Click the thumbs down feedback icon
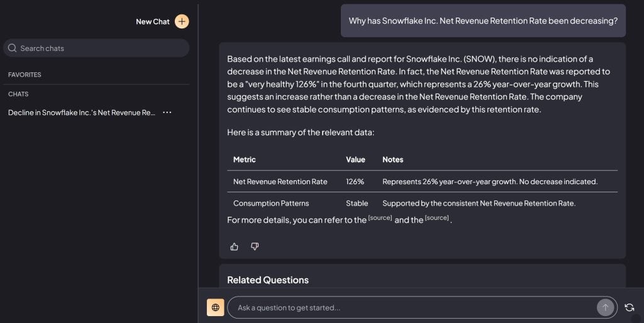 coord(255,246)
